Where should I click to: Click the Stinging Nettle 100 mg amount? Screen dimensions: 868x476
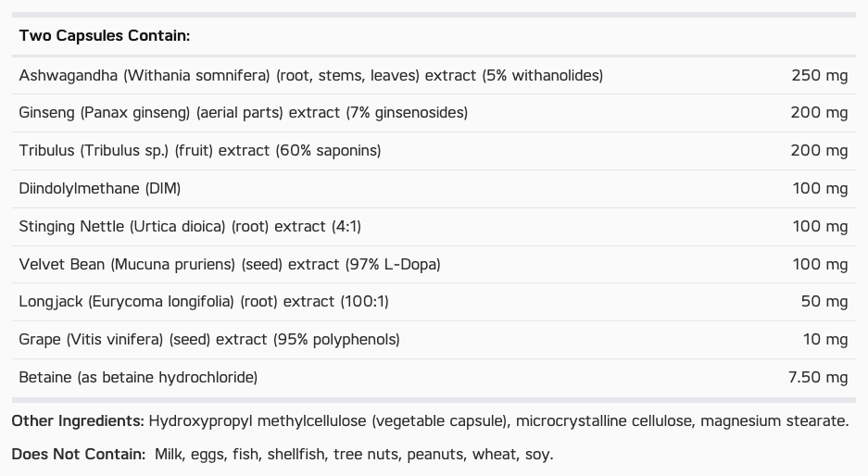(x=821, y=226)
